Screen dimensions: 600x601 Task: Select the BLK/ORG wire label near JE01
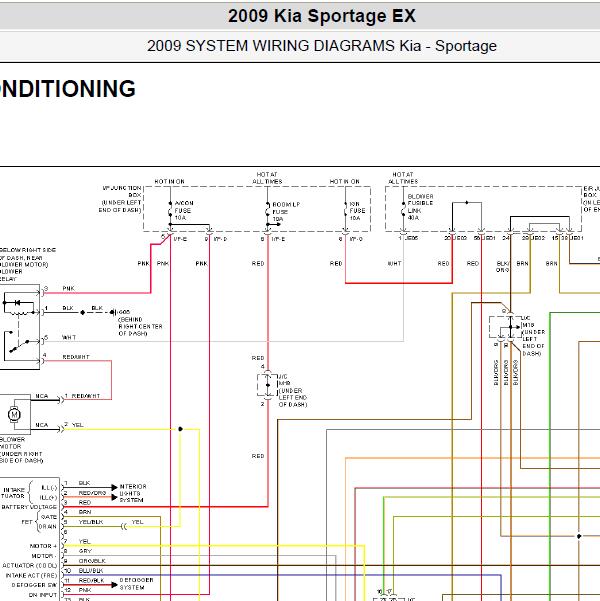tap(503, 267)
